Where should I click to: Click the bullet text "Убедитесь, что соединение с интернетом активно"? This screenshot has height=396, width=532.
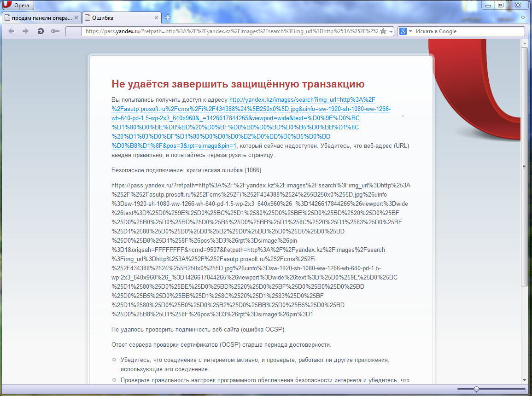tap(189, 360)
